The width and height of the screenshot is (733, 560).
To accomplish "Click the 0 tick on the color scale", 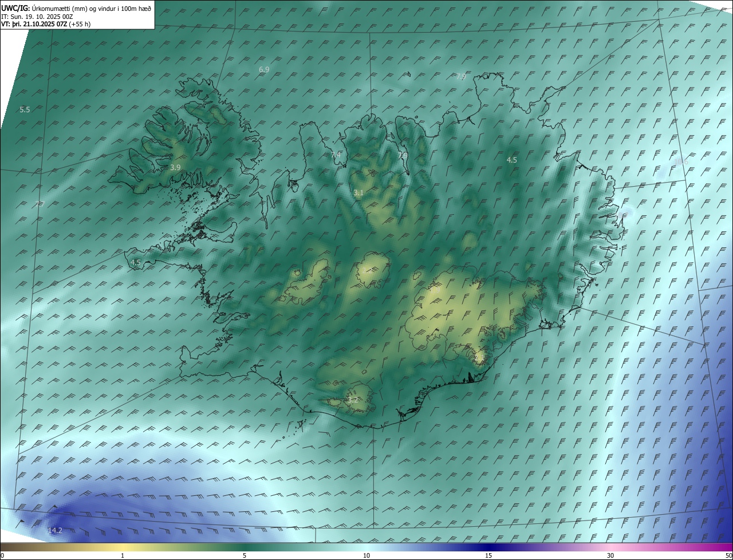I will 2,555.
